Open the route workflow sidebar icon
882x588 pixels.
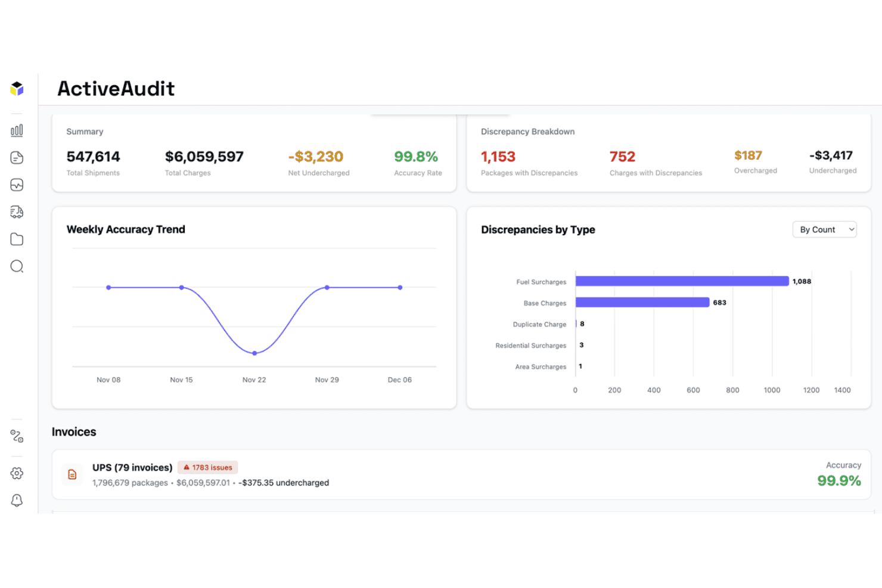coord(17,436)
